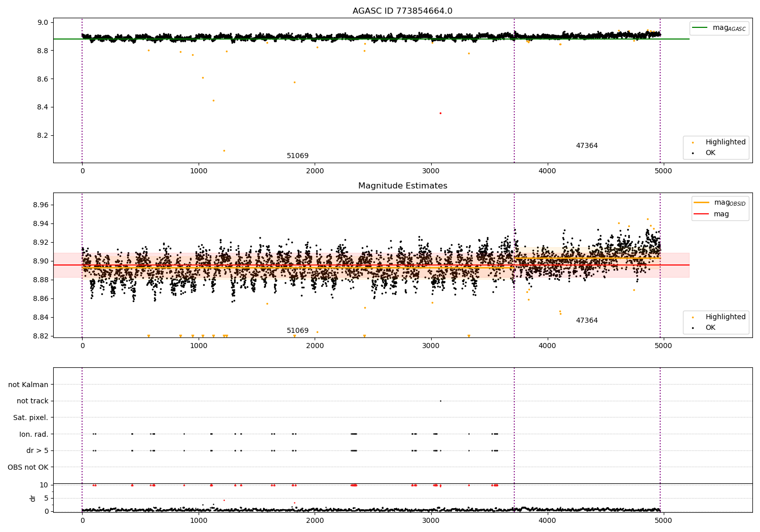
Task: Click 'OK' legend entry in the AGASC ID plot
Action: pos(710,153)
